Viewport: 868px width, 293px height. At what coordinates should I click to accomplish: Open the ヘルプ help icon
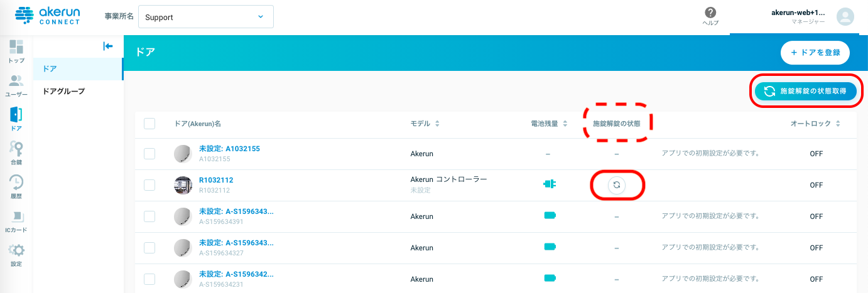point(710,16)
